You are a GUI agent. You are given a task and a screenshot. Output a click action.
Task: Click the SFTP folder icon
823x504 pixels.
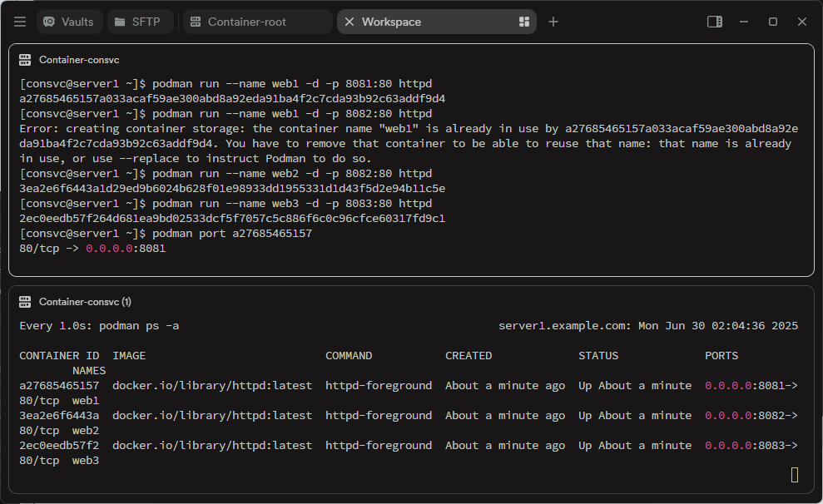(120, 22)
